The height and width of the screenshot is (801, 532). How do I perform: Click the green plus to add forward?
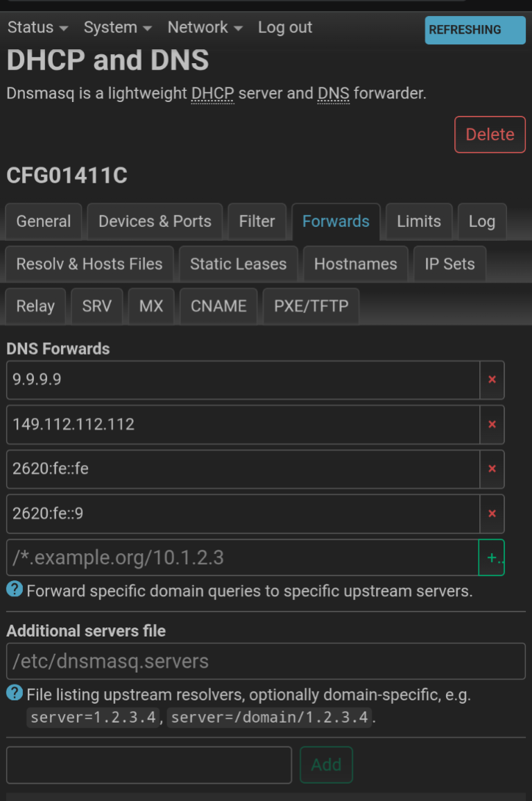pos(492,557)
